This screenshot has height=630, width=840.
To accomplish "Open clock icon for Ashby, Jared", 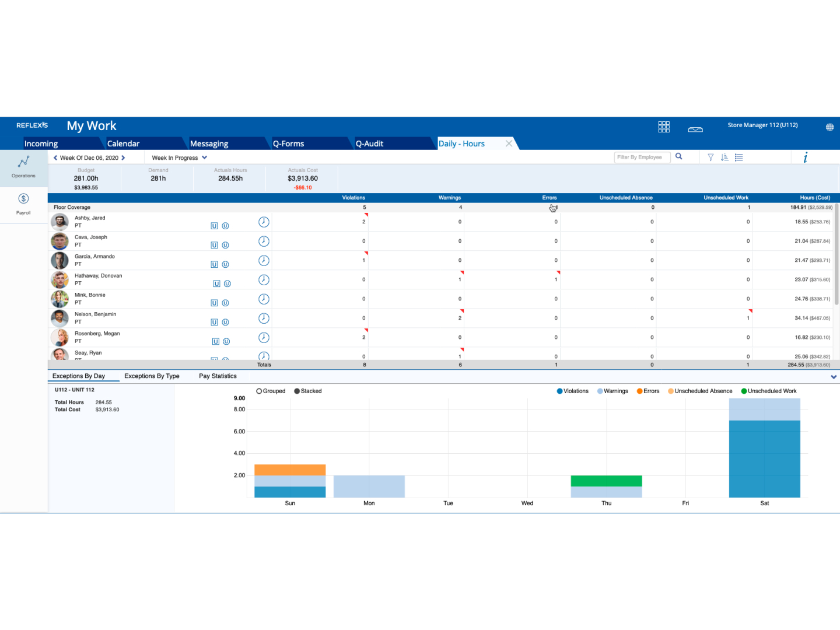I will 264,222.
